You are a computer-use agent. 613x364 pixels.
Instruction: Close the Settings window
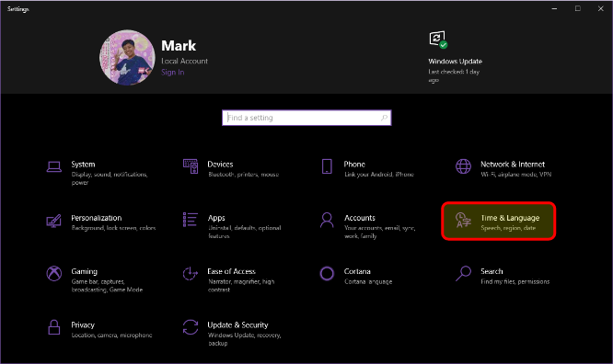pyautogui.click(x=600, y=8)
